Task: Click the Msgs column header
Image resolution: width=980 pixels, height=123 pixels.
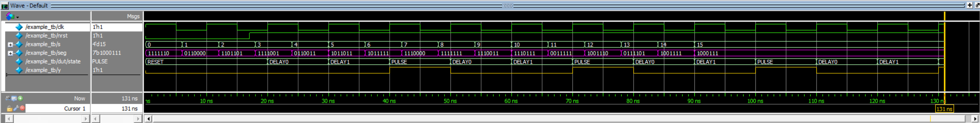Action: pyautogui.click(x=133, y=16)
